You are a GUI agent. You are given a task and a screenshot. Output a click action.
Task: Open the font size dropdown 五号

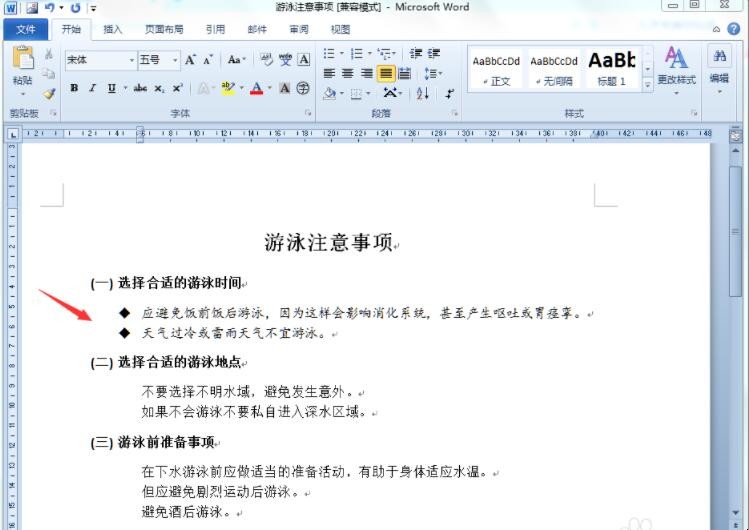(175, 60)
